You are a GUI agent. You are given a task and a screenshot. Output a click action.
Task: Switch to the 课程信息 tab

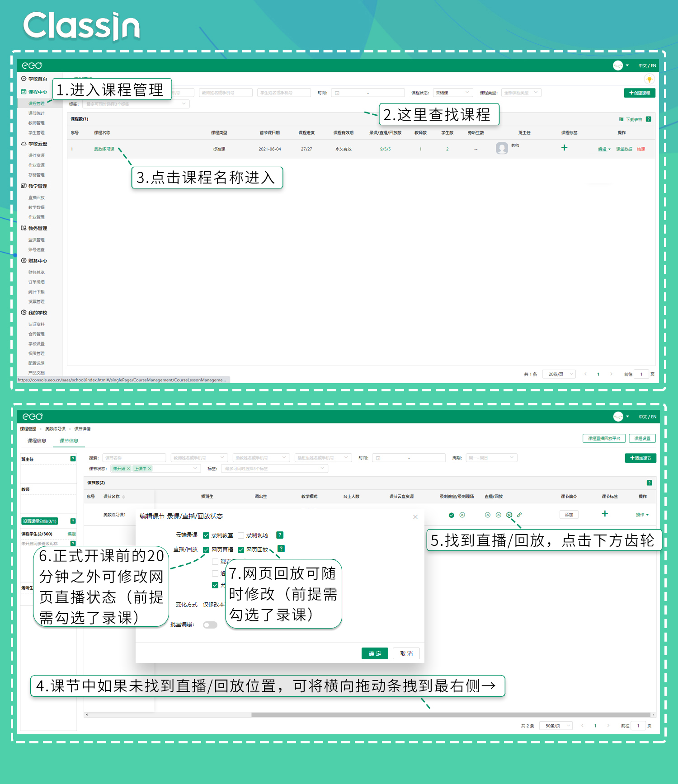(x=37, y=441)
